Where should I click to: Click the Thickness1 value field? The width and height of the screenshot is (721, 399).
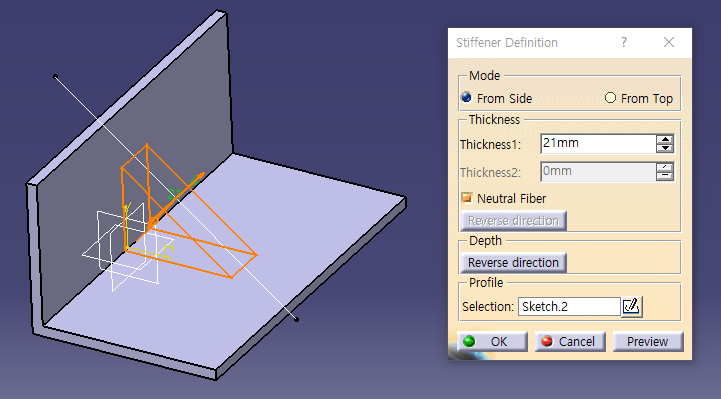[598, 144]
